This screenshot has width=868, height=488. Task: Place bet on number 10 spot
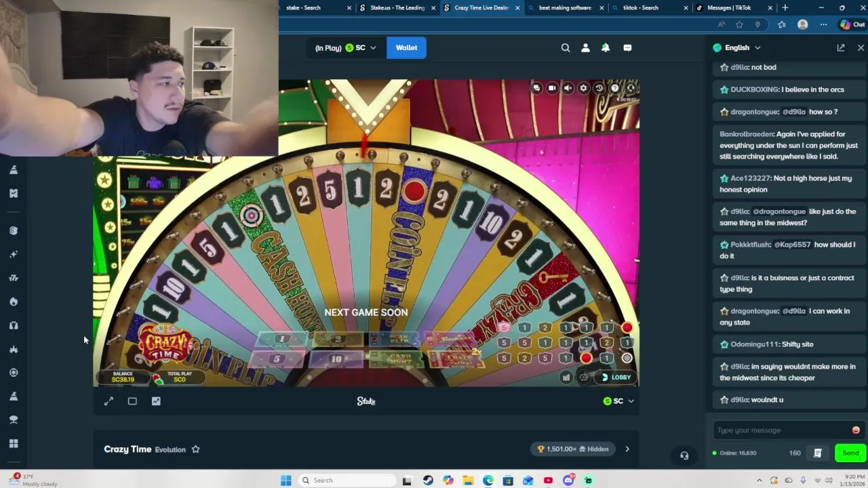point(336,359)
